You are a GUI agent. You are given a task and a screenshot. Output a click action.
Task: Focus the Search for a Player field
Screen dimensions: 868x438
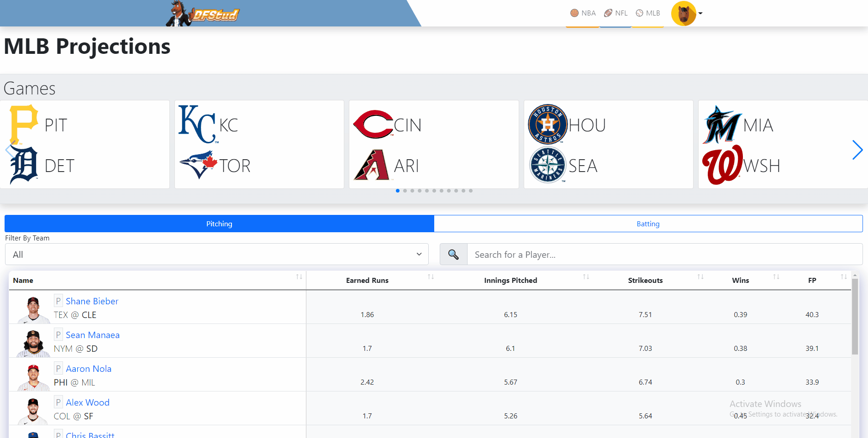[x=665, y=254]
